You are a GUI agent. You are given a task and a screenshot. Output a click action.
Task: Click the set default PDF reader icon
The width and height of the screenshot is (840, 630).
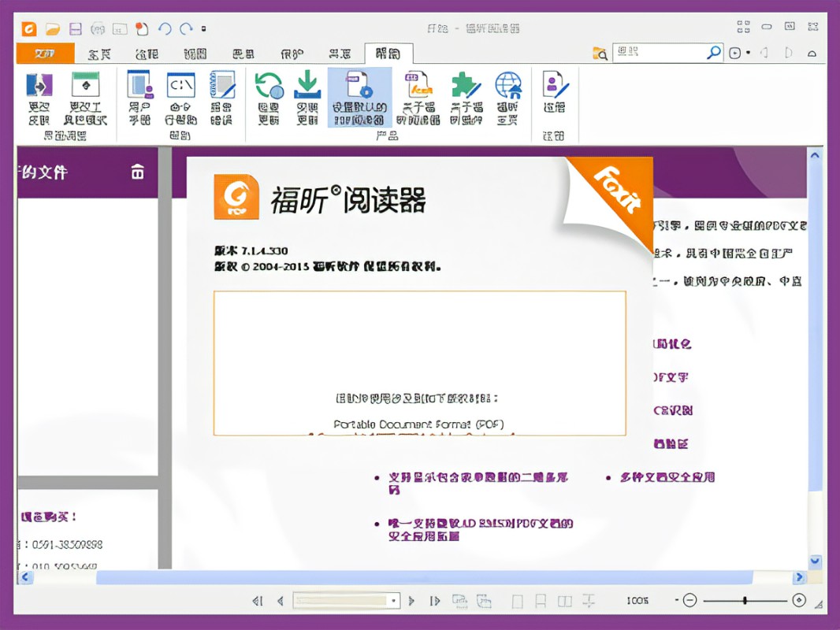(359, 98)
